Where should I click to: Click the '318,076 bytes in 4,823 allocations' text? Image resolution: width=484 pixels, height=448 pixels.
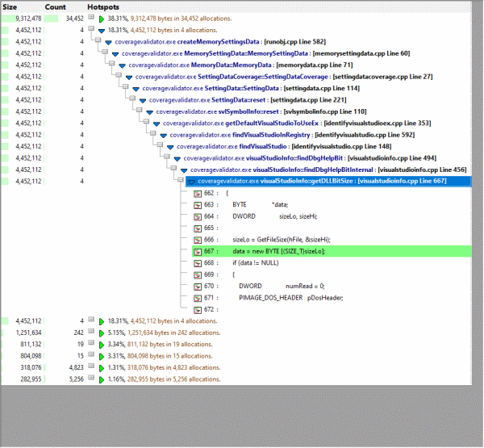tap(173, 368)
